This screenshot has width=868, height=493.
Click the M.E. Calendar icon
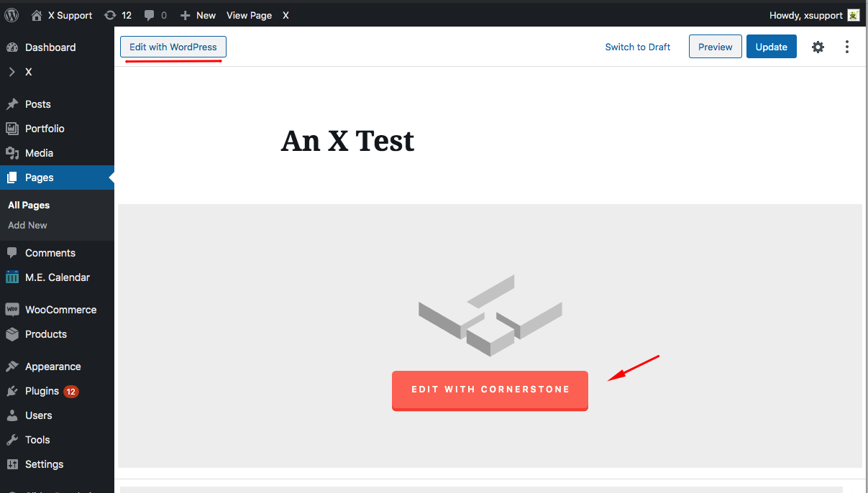12,277
